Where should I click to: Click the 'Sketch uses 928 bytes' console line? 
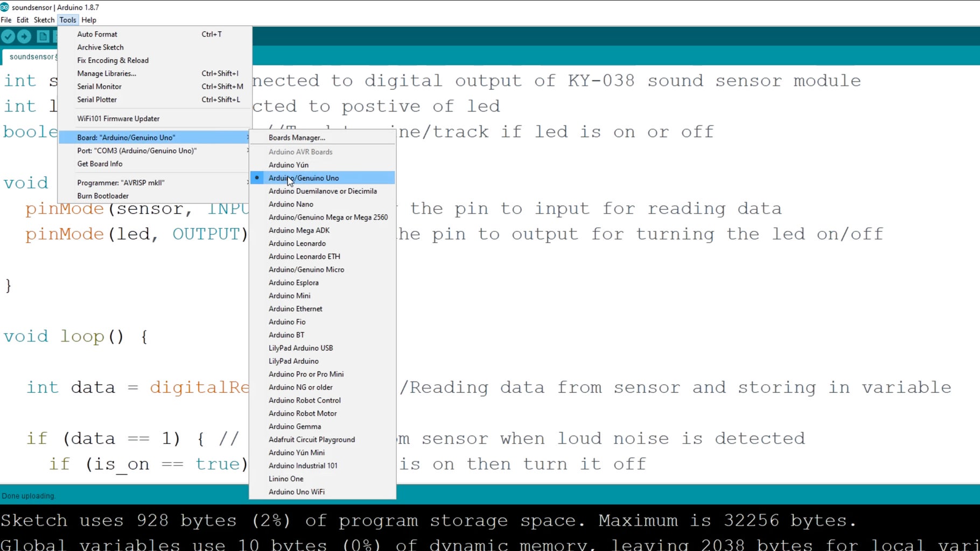pyautogui.click(x=428, y=521)
